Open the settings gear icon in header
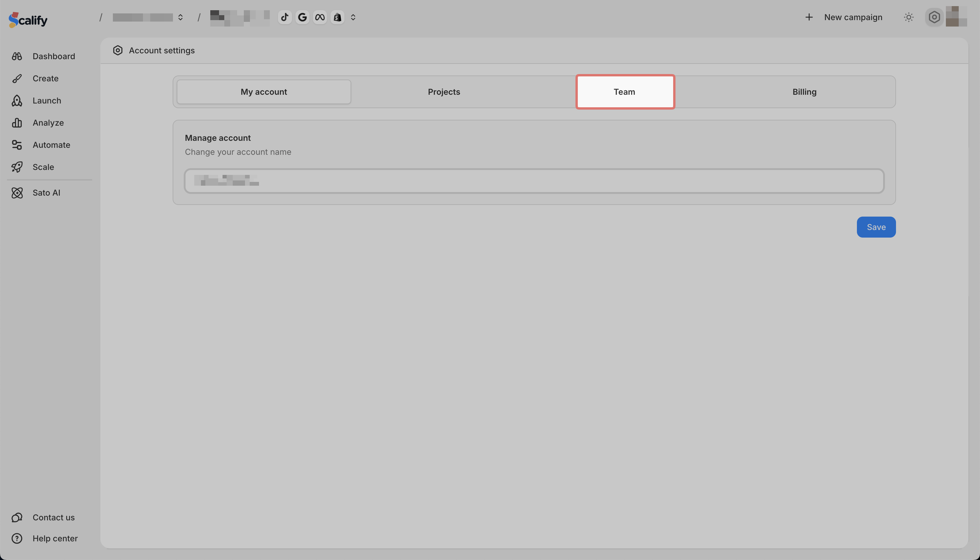The width and height of the screenshot is (980, 560). [934, 17]
